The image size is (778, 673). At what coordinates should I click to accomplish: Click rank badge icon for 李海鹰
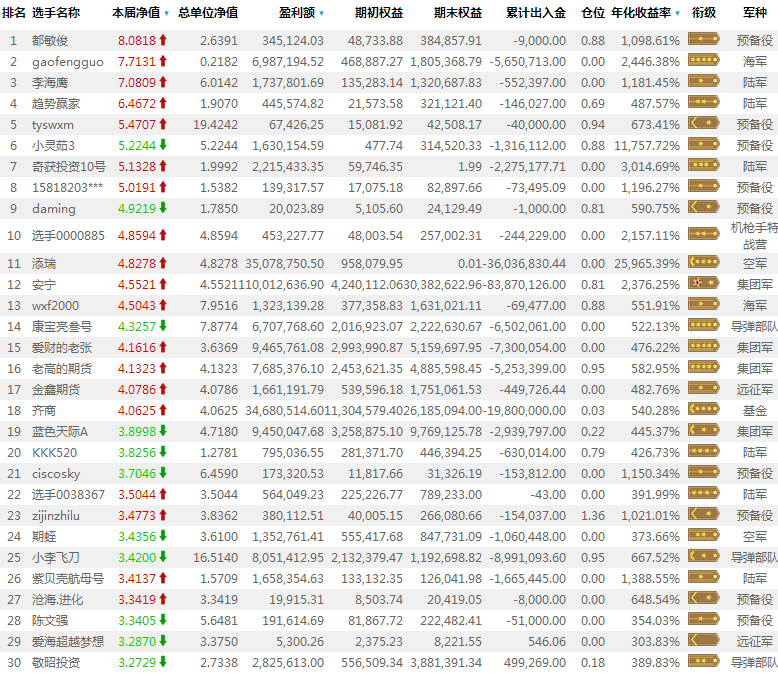(704, 81)
